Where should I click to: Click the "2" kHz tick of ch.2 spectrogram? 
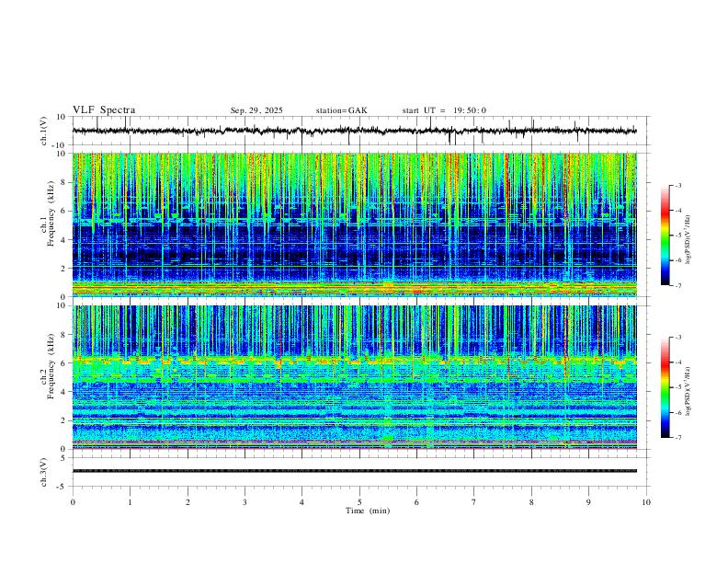pos(63,420)
